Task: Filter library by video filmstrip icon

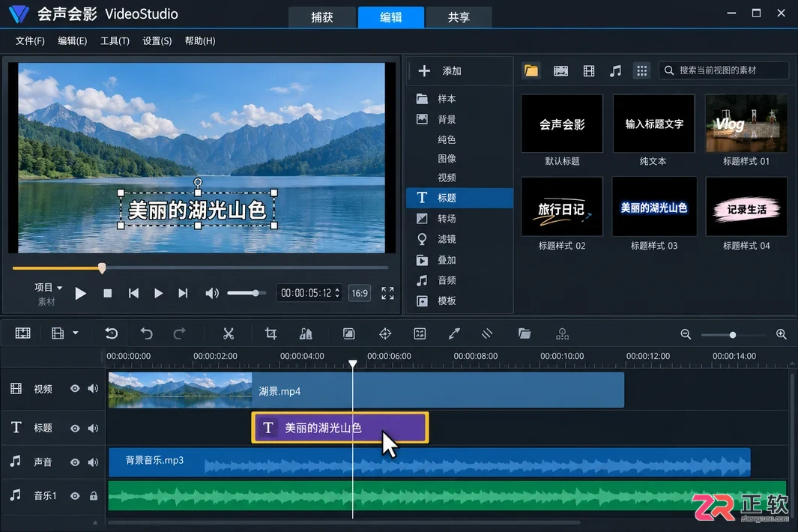Action: 560,70
